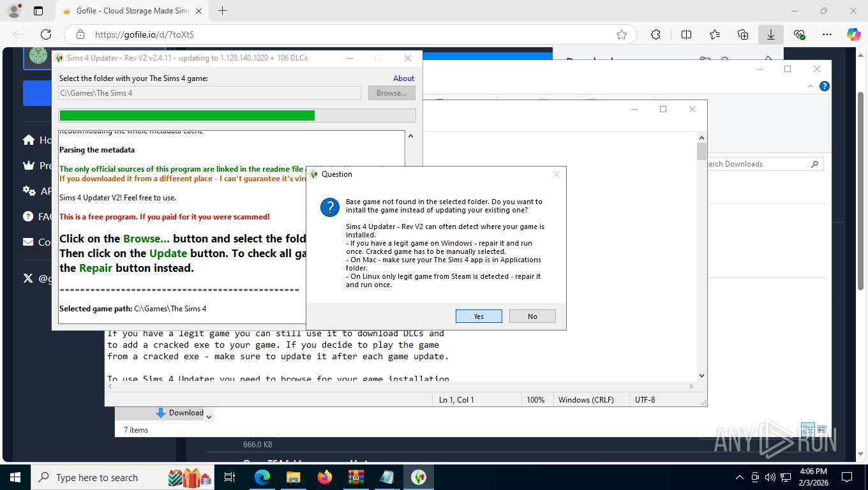The height and width of the screenshot is (490, 868).
Task: Switch to Sims 4 Updater taskbar icon
Action: pos(419,477)
